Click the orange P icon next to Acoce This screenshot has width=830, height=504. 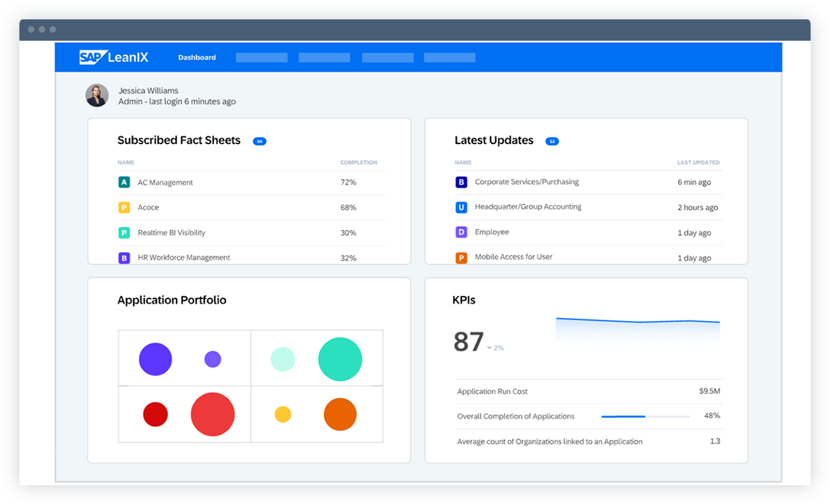click(124, 207)
